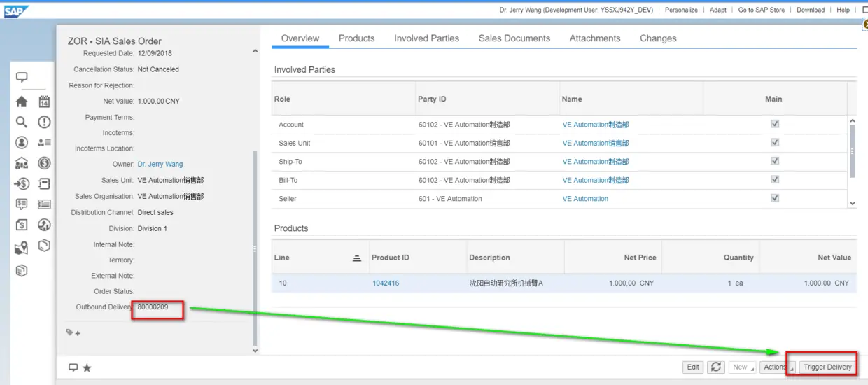Toggle Main checkbox for the Seller row
This screenshot has width=868, height=385.
point(775,198)
